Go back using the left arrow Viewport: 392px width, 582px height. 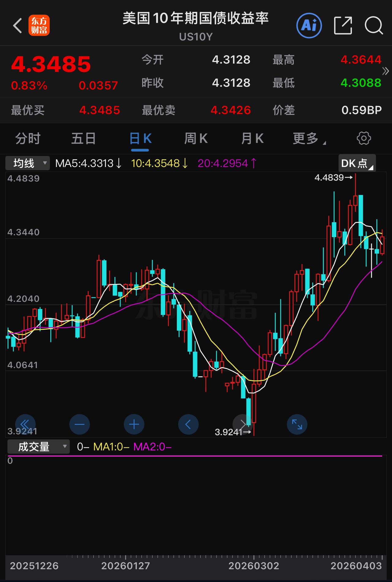[x=17, y=25]
